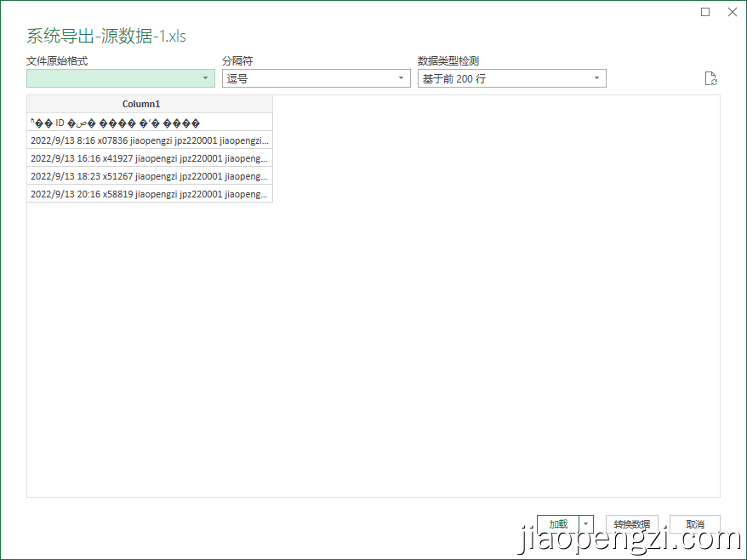The height and width of the screenshot is (560, 747).
Task: Refresh the file preview
Action: (x=711, y=77)
